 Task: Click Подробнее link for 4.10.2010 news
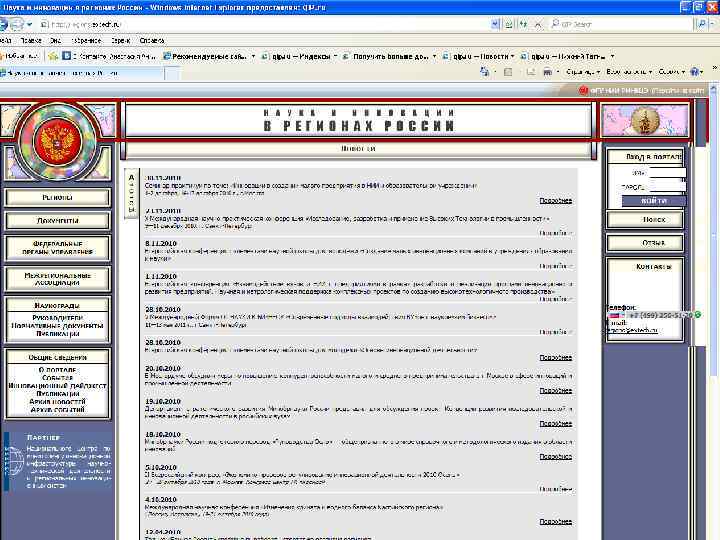click(x=556, y=522)
